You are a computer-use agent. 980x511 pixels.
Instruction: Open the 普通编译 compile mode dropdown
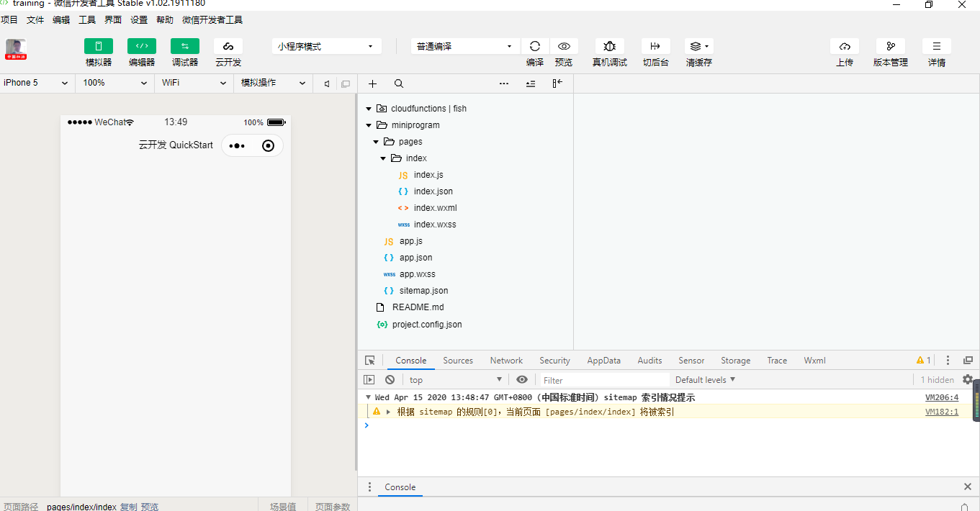pos(465,46)
